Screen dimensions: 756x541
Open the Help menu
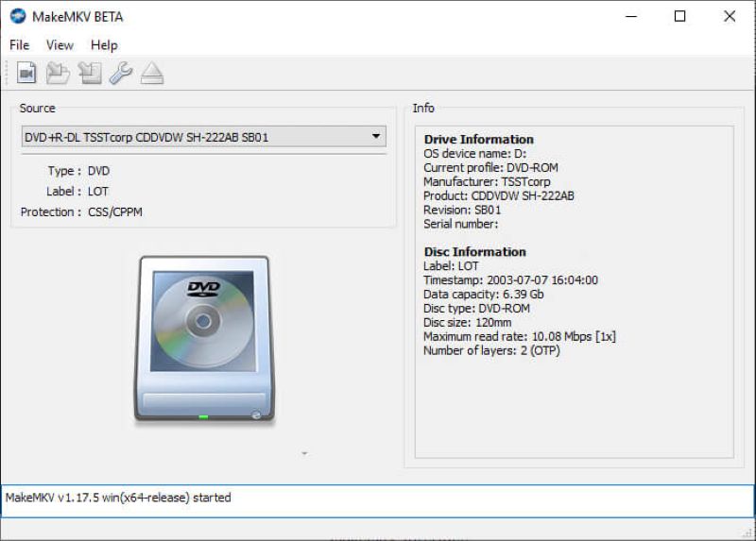coord(104,44)
